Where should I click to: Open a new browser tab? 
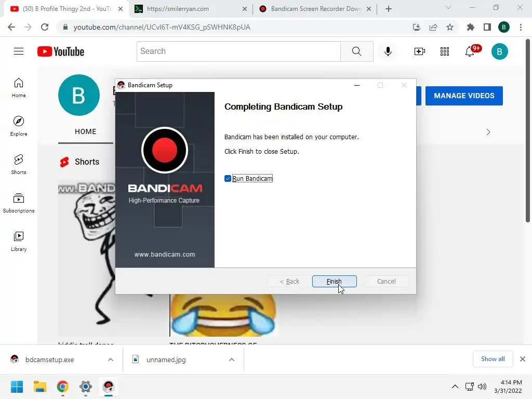[389, 9]
